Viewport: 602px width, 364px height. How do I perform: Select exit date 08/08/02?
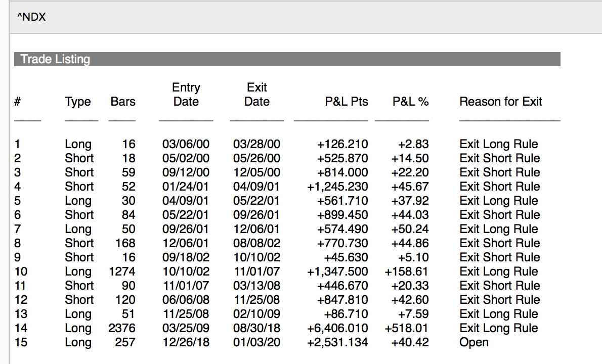256,243
